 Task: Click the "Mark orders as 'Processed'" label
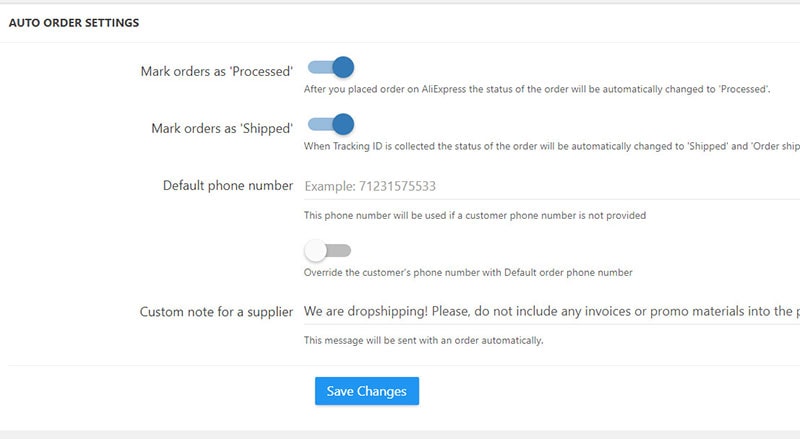click(216, 71)
